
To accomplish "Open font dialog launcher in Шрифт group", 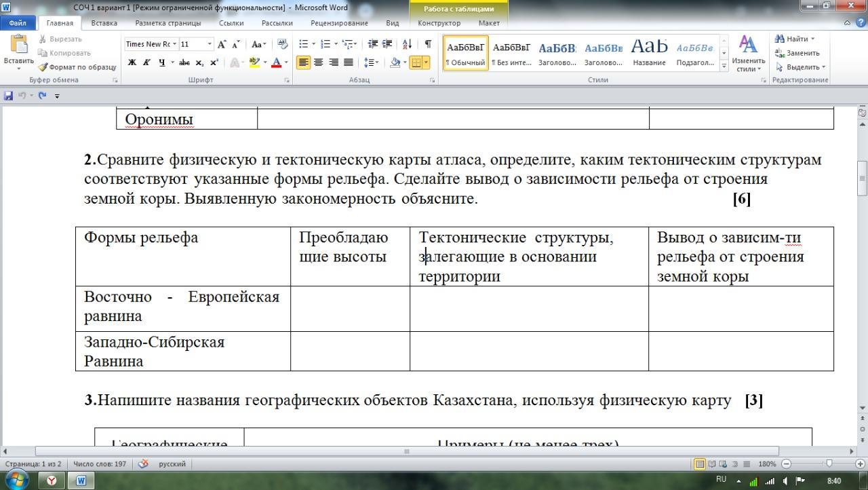I will tap(287, 80).
